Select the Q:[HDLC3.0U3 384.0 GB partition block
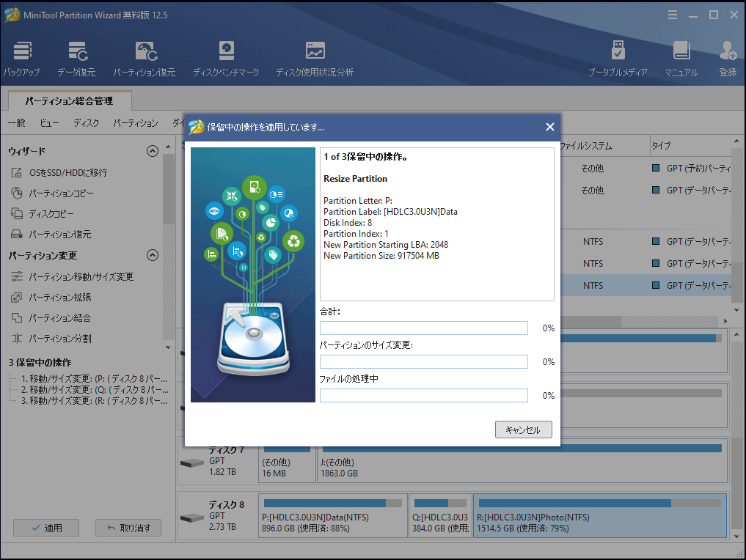This screenshot has height=560, width=746. pos(441,516)
